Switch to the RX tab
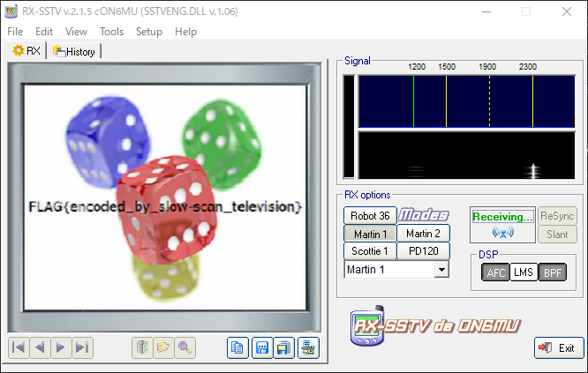 (26, 50)
